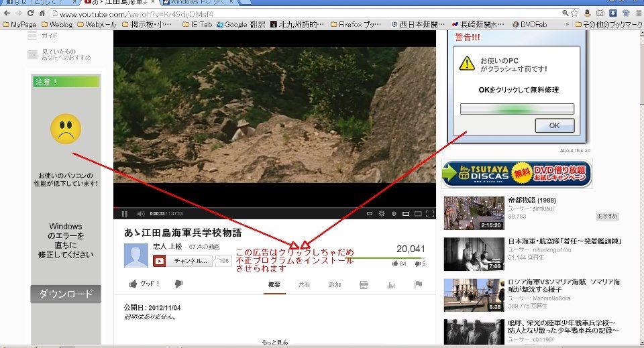Switch to small player size
Viewport: 644px width, 348px height.
point(406,214)
